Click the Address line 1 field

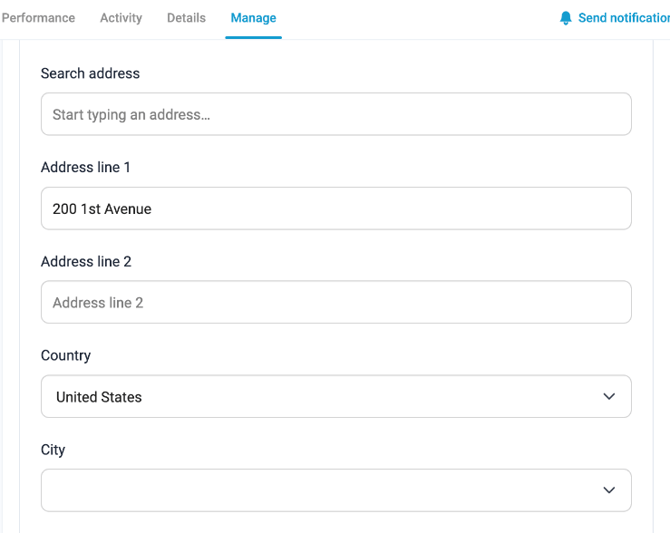[x=336, y=209]
